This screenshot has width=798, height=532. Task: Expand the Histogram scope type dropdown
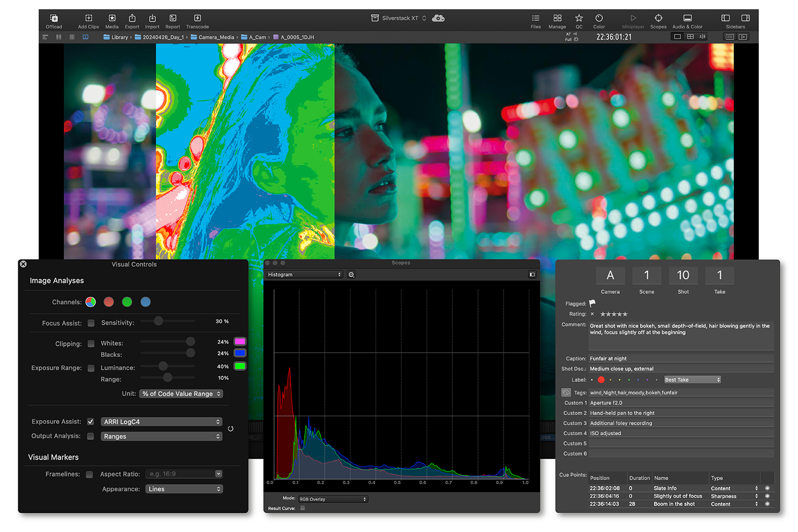click(x=304, y=275)
